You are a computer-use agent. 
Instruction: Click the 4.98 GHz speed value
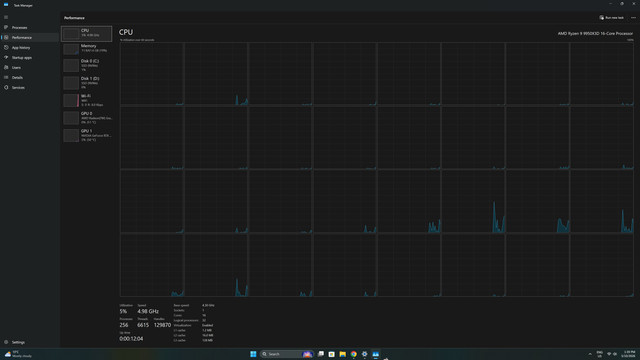pos(148,311)
